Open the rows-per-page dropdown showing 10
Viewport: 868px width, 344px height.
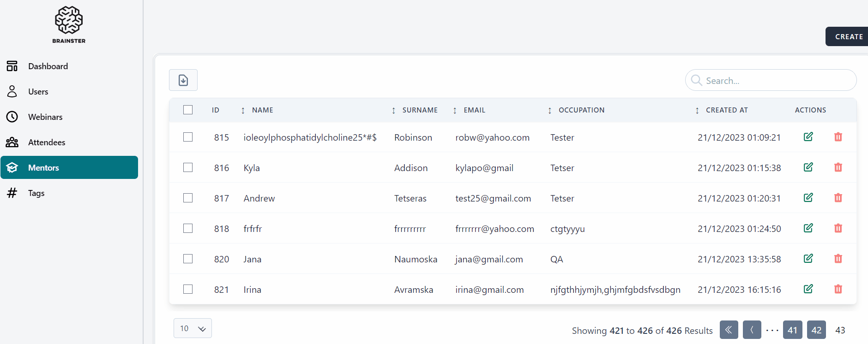point(193,328)
